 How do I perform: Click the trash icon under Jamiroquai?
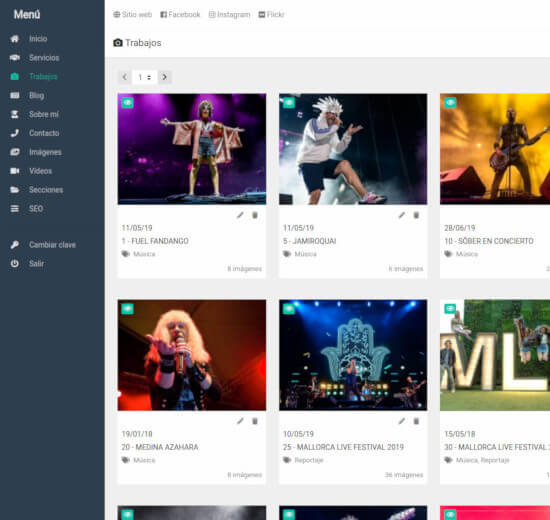coord(416,215)
